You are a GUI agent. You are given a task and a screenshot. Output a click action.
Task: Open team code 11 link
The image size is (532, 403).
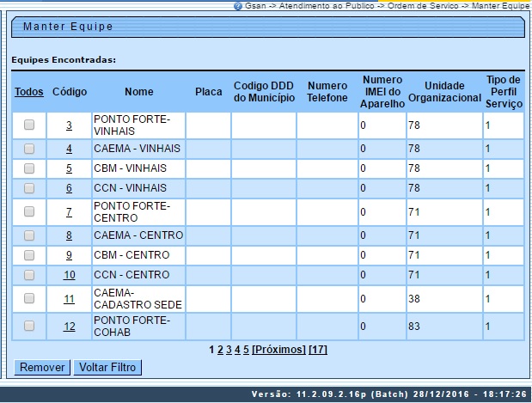(70, 299)
